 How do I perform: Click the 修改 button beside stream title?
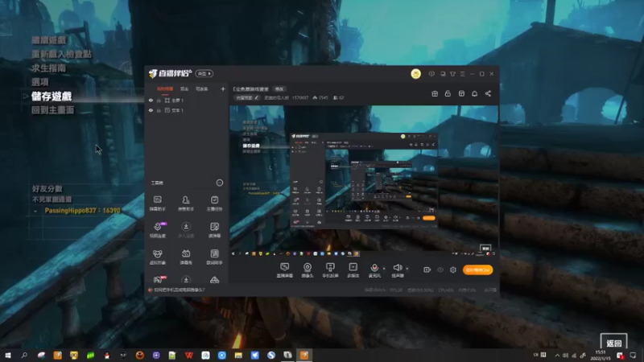point(279,89)
